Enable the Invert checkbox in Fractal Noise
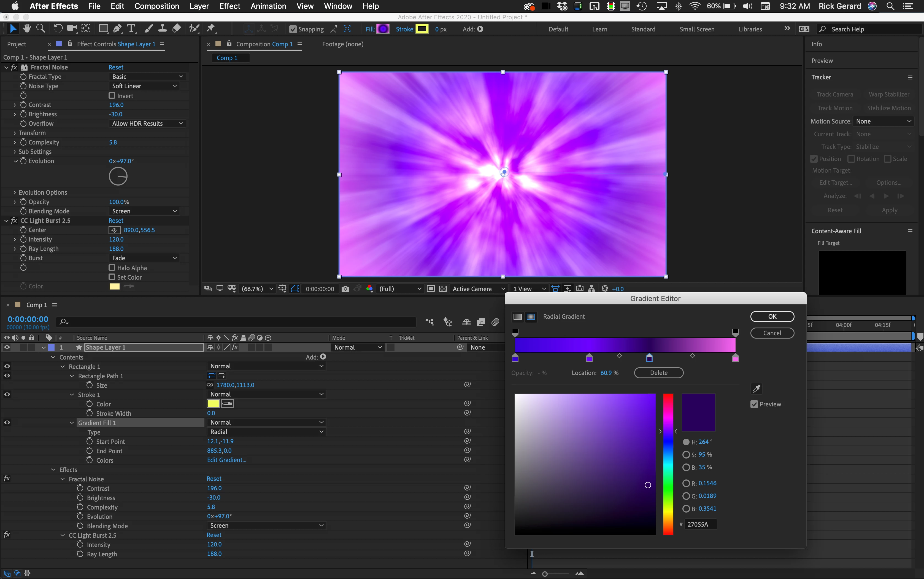 (112, 95)
